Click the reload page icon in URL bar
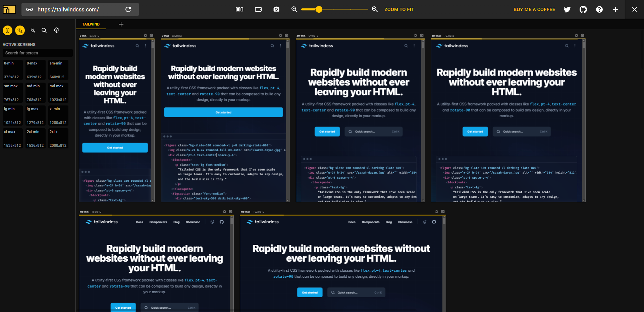The height and width of the screenshot is (312, 644). click(x=128, y=9)
